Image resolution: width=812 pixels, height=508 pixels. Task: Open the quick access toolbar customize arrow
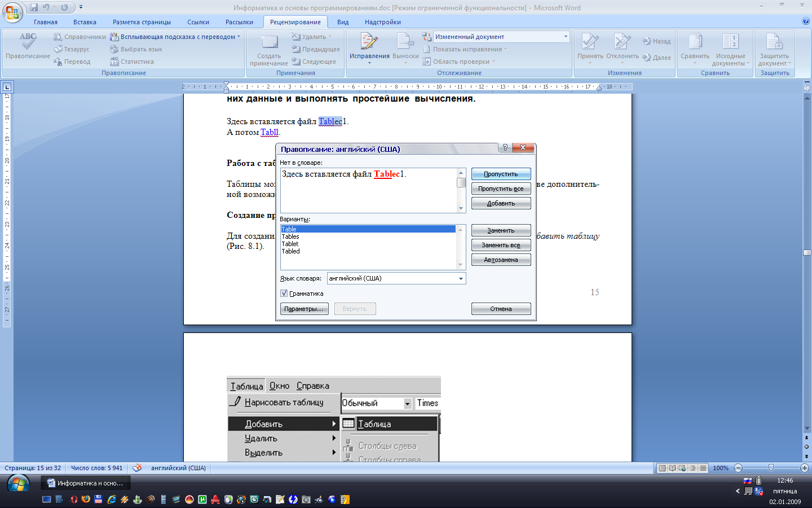tap(81, 7)
